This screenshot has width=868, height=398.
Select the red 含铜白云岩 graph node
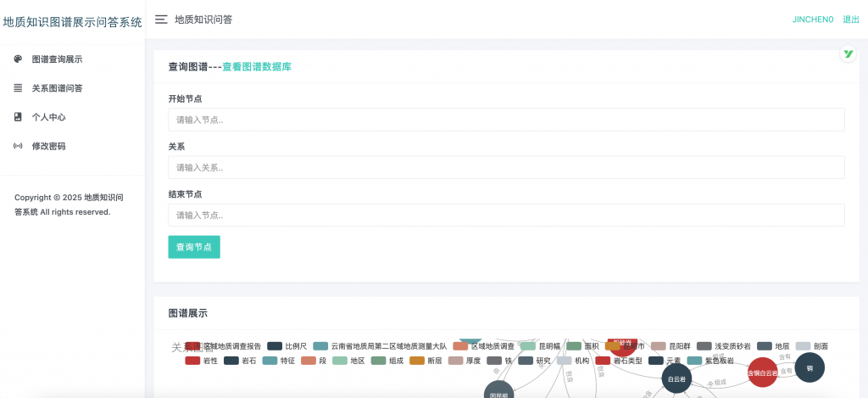tap(762, 373)
